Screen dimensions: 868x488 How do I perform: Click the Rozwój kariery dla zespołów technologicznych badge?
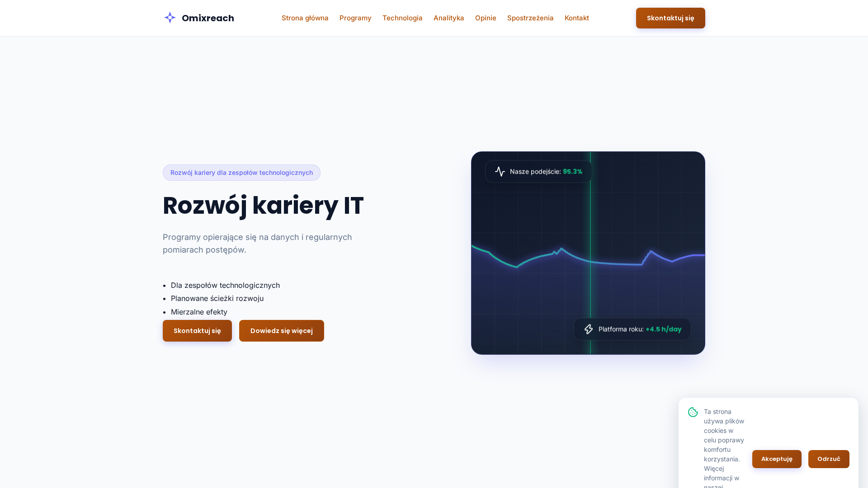(241, 173)
